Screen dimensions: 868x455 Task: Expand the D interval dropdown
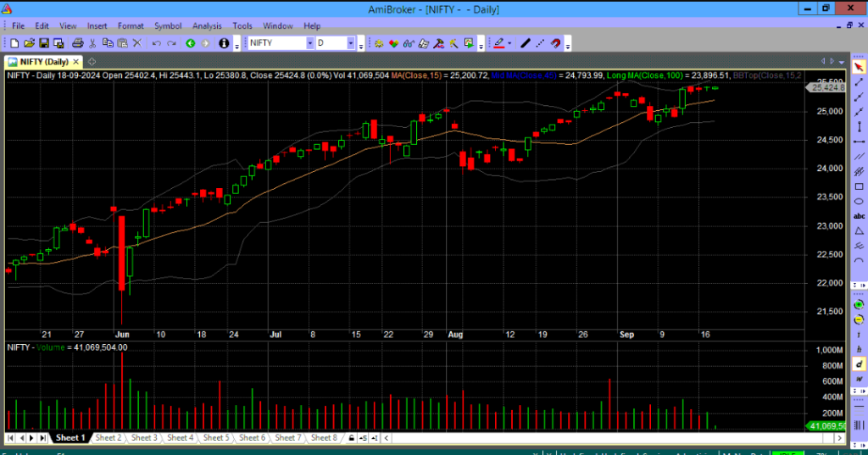point(350,43)
